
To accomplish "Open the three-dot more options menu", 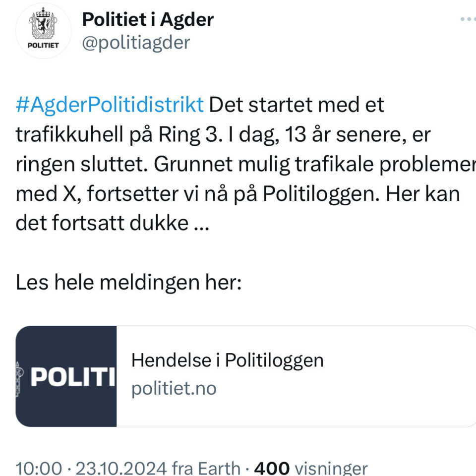I will (468, 19).
